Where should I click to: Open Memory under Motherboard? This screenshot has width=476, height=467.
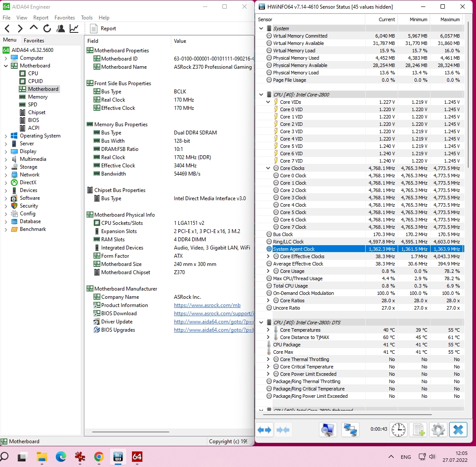38,97
